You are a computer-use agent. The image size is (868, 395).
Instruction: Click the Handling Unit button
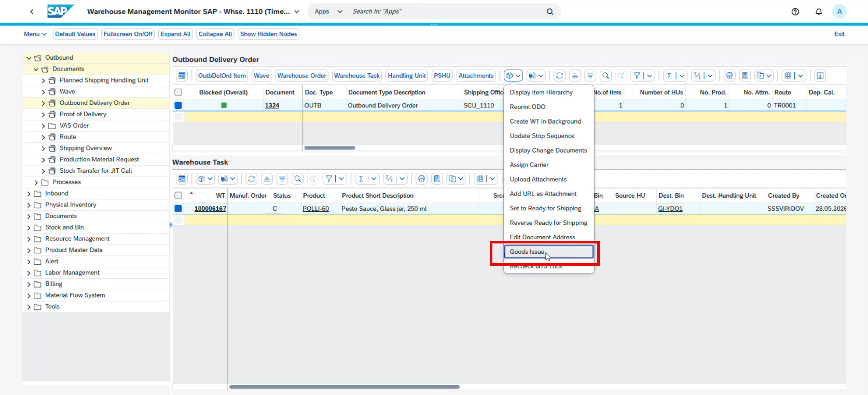(x=407, y=76)
